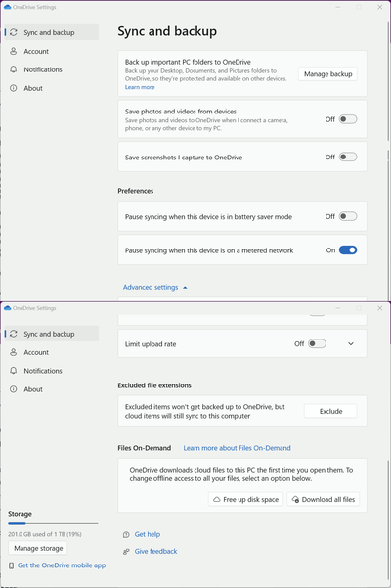This screenshot has width=391, height=588.
Task: Click sync arrows icon in lower window sidebar
Action: (x=14, y=334)
